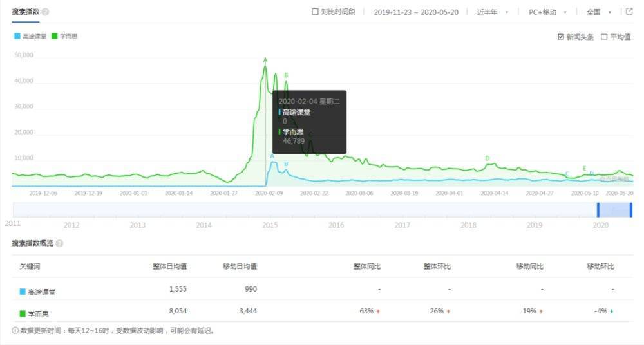Uncheck 新闻头条 checkbox

[x=561, y=37]
